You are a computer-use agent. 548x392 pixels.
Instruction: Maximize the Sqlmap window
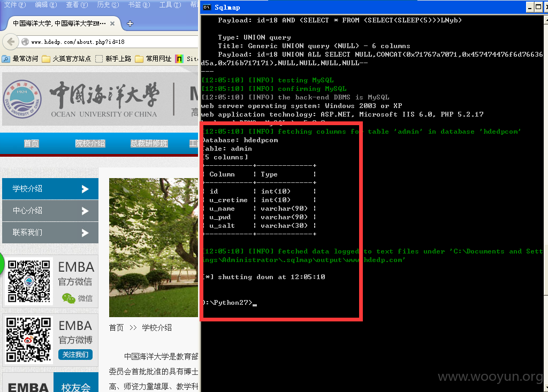click(538, 7)
